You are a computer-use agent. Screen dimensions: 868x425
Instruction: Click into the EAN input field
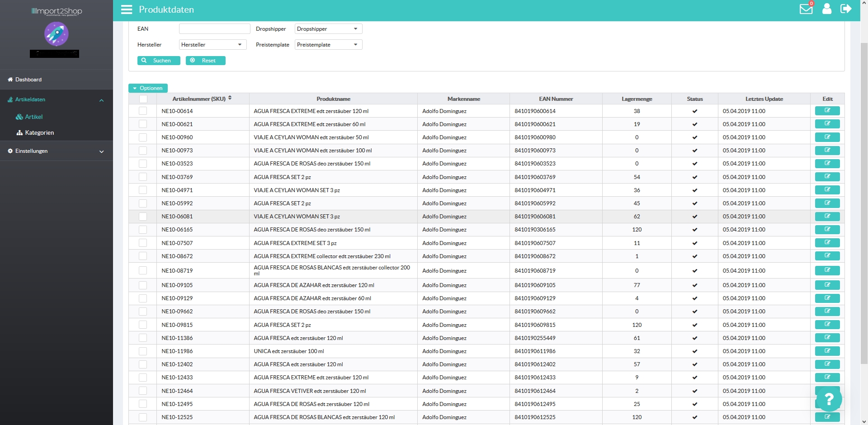click(x=214, y=29)
